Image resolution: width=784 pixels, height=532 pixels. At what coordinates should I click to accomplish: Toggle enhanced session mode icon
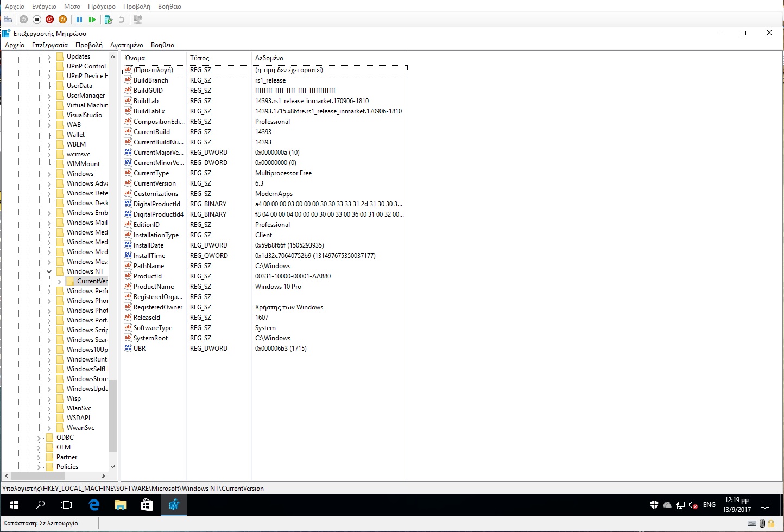[x=138, y=20]
